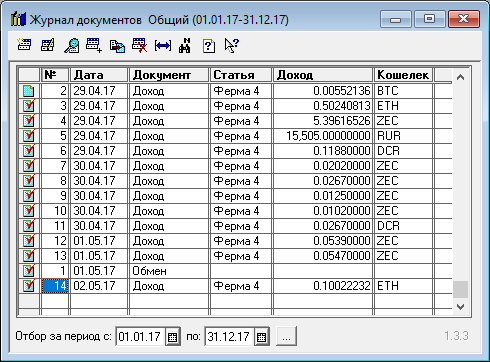Click income cell 0.05470000

coord(323,256)
